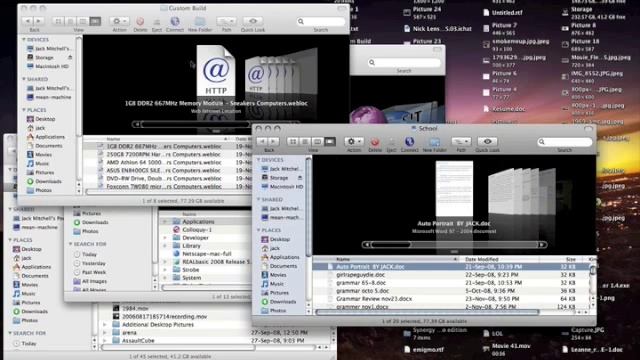Viewport: 640px width, 360px height.
Task: Click search field in Custom Build window
Action: pyautogui.click(x=321, y=21)
